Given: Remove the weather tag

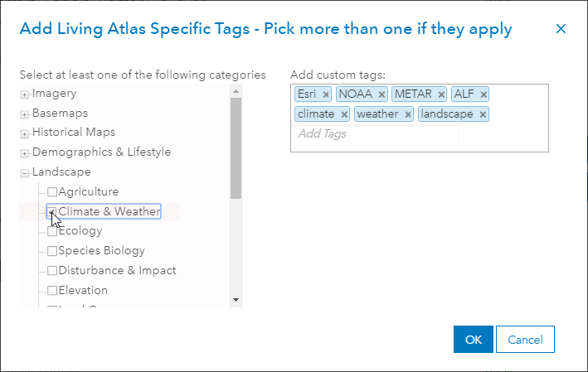Looking at the screenshot, I should (408, 114).
